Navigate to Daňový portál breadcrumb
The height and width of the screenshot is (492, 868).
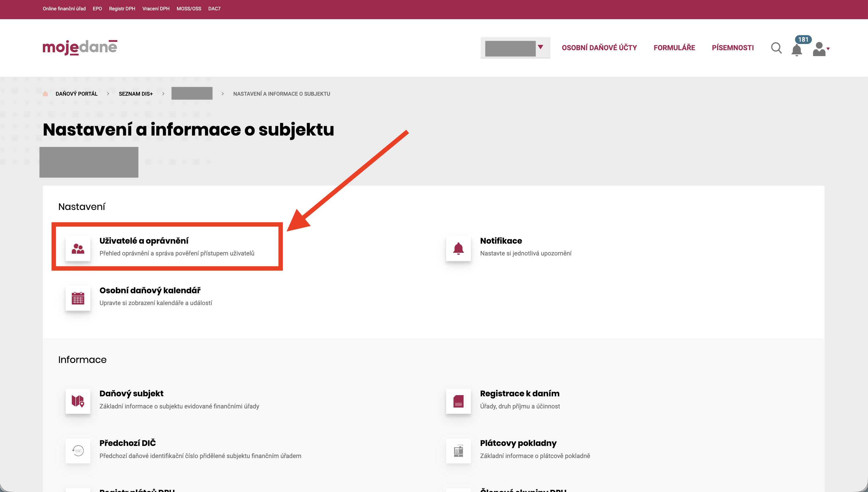[77, 94]
